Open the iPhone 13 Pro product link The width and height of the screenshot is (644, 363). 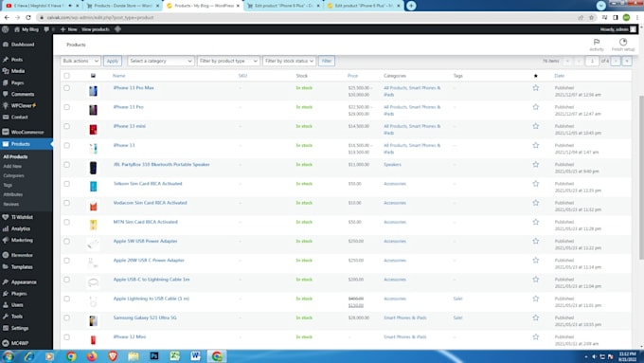click(128, 107)
